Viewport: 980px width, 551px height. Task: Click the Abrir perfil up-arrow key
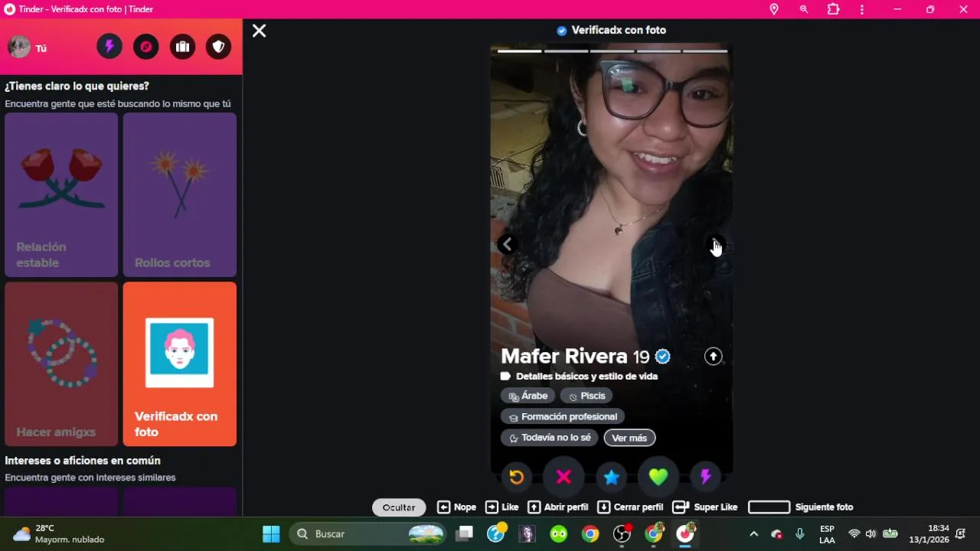(534, 507)
